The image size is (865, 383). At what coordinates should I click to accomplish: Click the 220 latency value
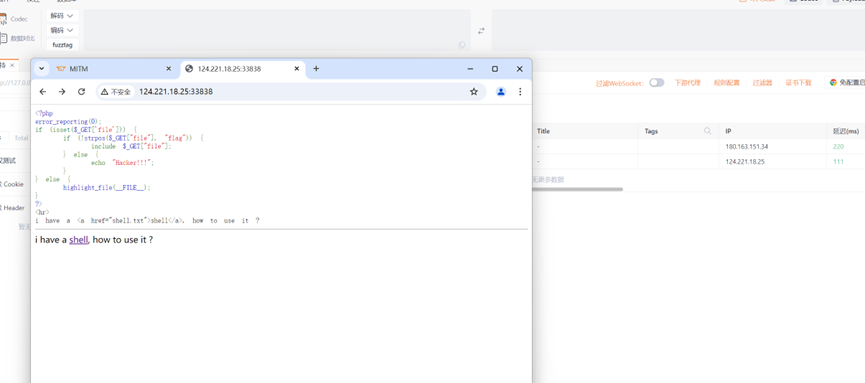pos(839,147)
